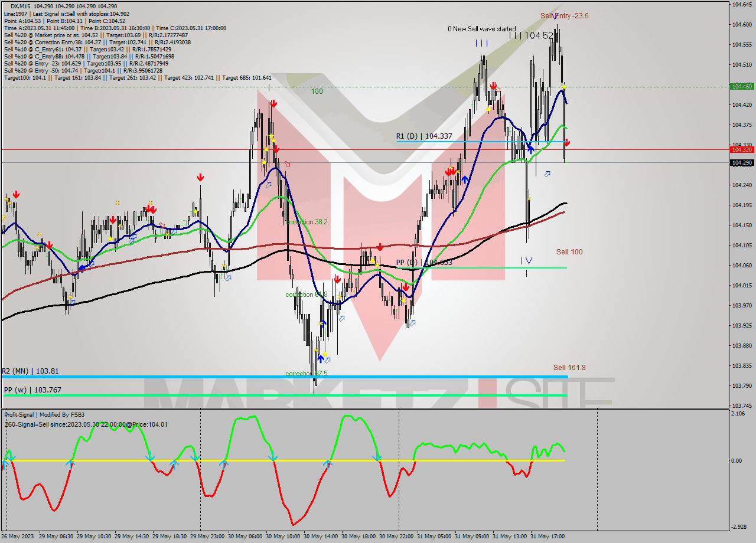Click the 'correction 38.2' label
Image resolution: width=756 pixels, height=543 pixels.
(x=307, y=222)
